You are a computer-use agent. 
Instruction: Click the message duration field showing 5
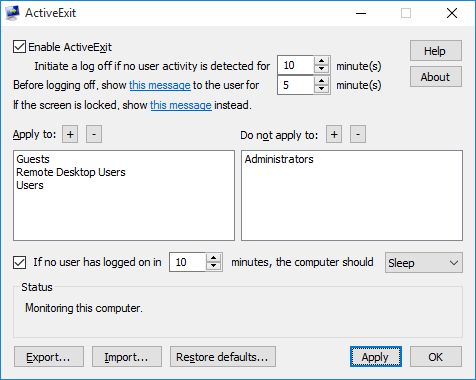(x=296, y=85)
